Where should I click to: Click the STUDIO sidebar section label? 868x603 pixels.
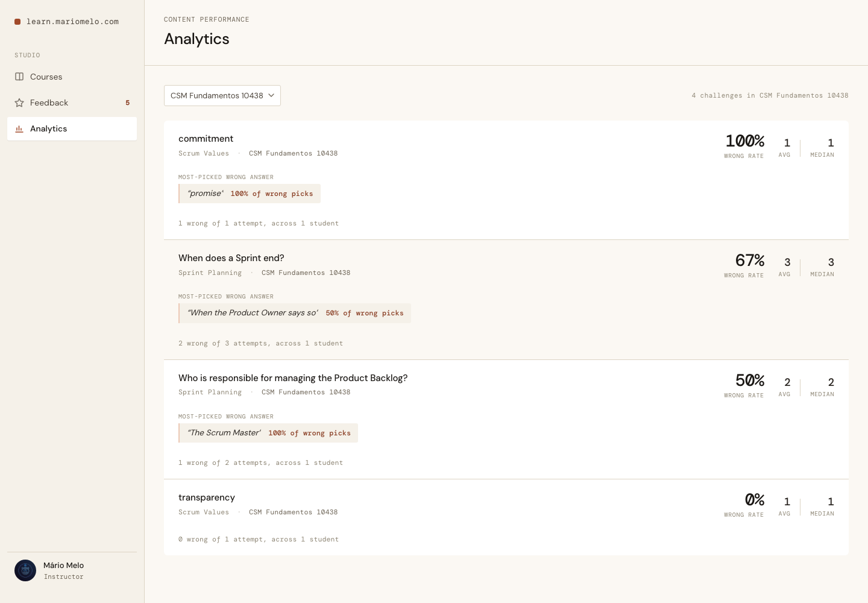pos(27,55)
